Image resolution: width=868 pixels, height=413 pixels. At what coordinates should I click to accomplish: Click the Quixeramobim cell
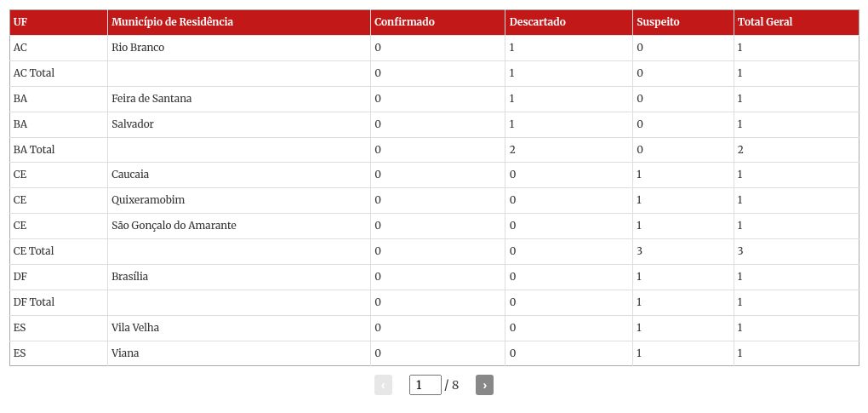tap(148, 200)
